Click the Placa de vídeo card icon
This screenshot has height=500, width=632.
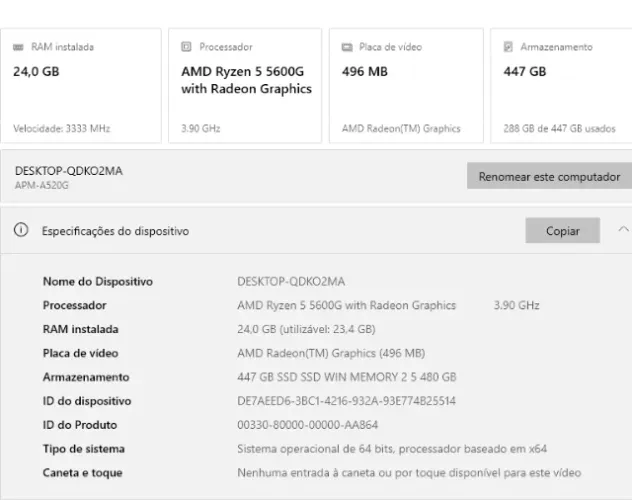coord(347,47)
